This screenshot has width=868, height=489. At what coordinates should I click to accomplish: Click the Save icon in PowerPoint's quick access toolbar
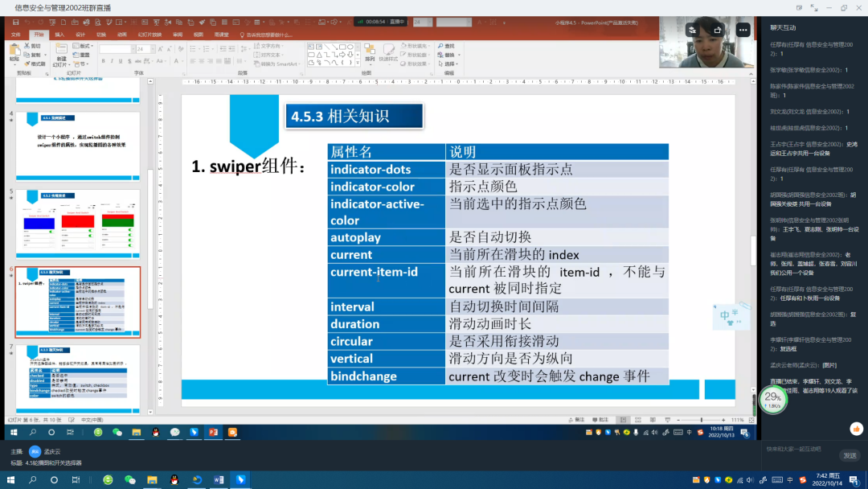click(15, 23)
